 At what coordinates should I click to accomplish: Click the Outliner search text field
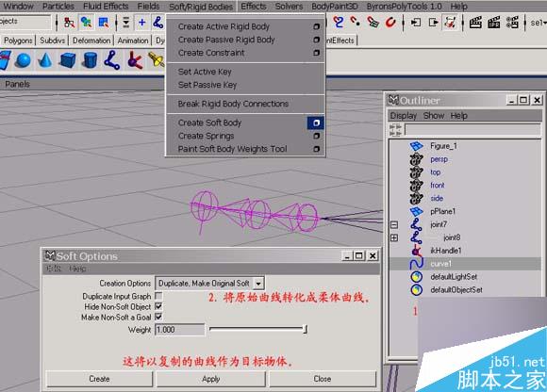472,130
